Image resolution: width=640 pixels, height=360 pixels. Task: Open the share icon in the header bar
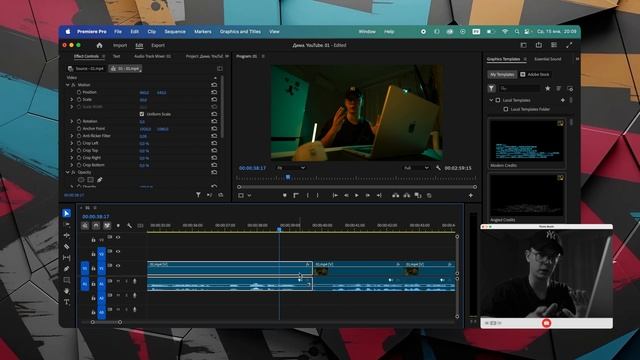point(539,45)
